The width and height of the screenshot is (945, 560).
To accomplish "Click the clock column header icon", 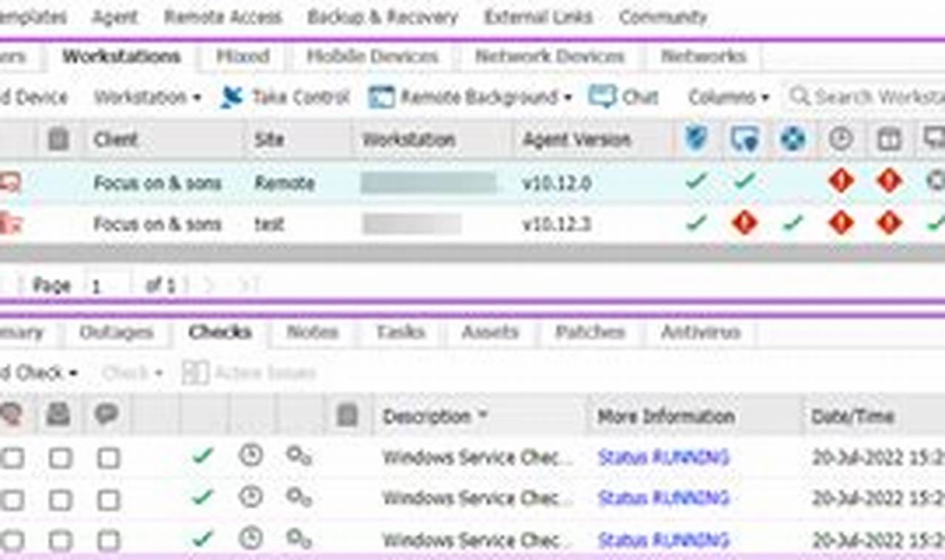I will (841, 139).
